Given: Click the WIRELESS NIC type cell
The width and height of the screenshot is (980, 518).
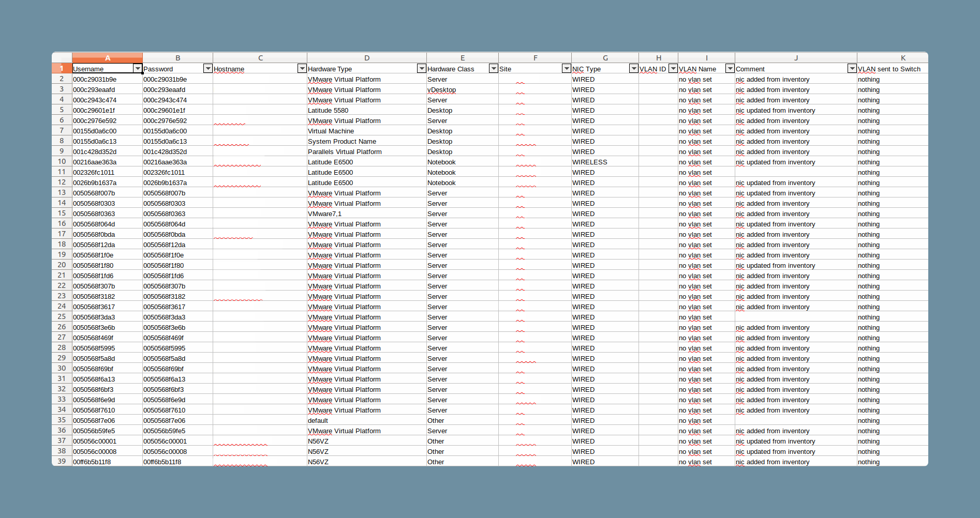Looking at the screenshot, I should 605,162.
